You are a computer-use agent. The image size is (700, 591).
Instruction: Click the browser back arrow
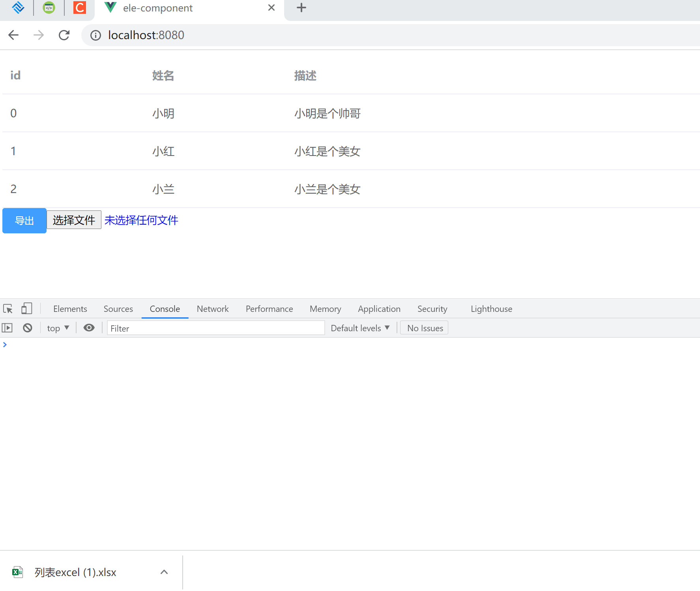tap(13, 35)
